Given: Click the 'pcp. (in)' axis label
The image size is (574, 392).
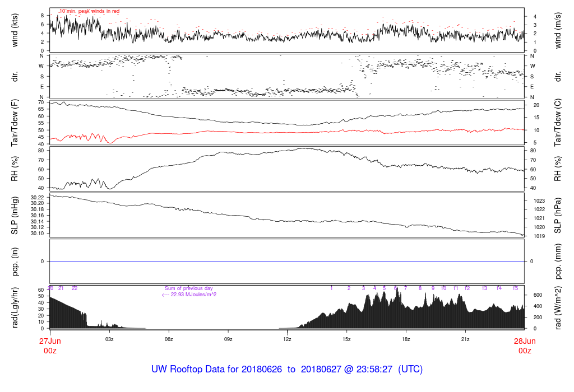Looking at the screenshot, I should click(15, 262).
